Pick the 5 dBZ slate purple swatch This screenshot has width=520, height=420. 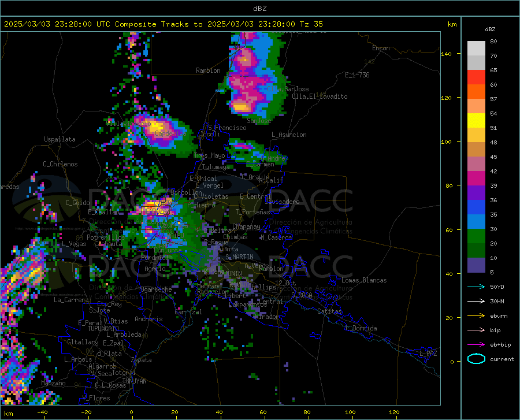coord(476,265)
